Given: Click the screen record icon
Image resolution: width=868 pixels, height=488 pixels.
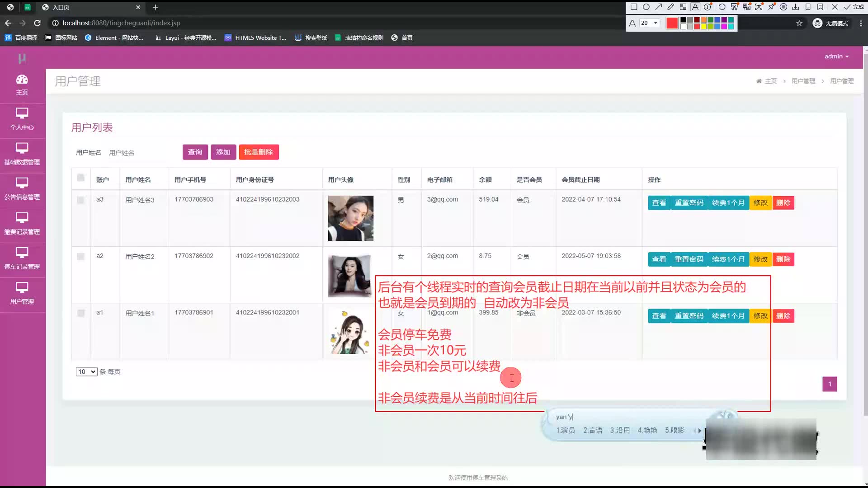Looking at the screenshot, I should click(x=783, y=7).
